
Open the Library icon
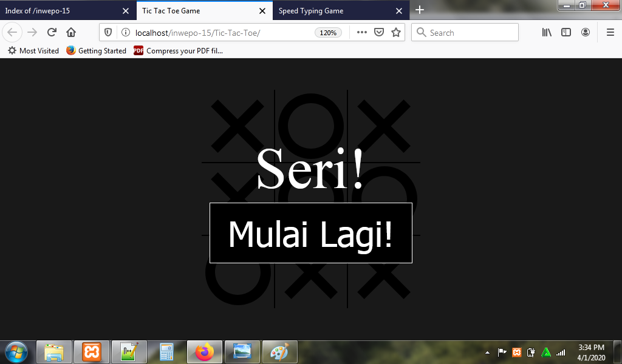tap(547, 33)
